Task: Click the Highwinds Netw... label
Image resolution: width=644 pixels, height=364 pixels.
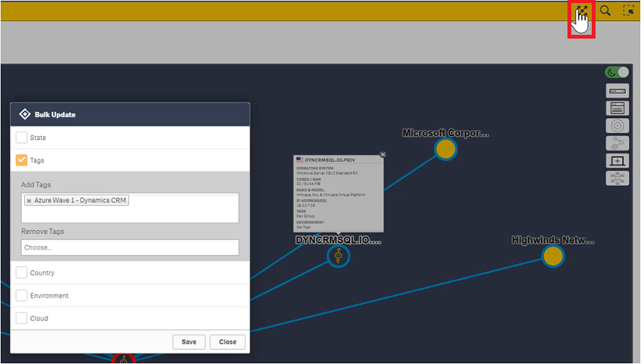Action: 553,240
